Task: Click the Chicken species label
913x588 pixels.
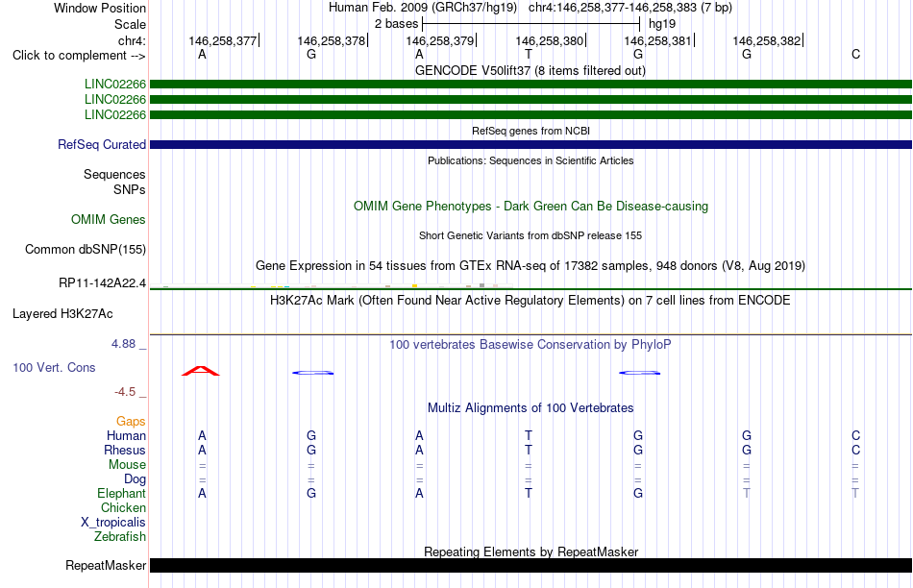Action: (123, 507)
